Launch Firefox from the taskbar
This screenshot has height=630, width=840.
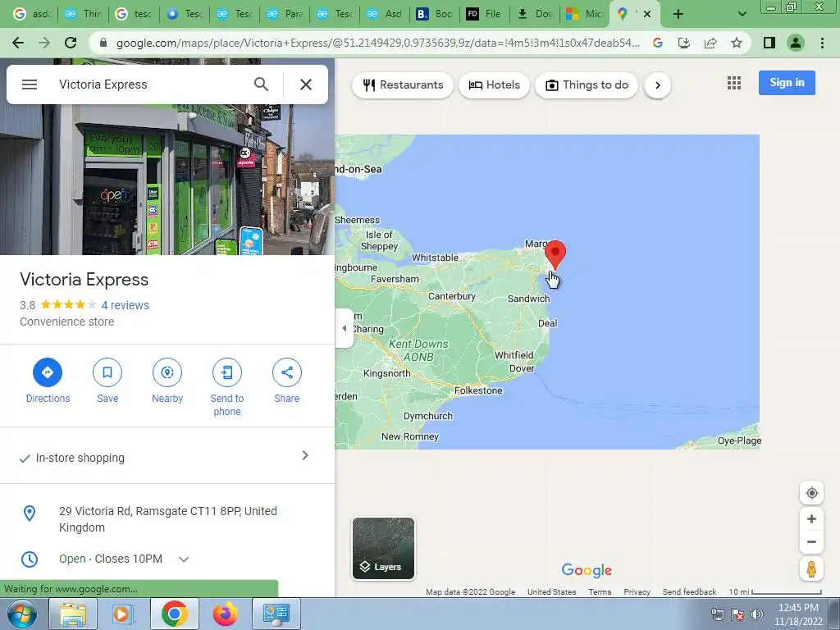[226, 614]
